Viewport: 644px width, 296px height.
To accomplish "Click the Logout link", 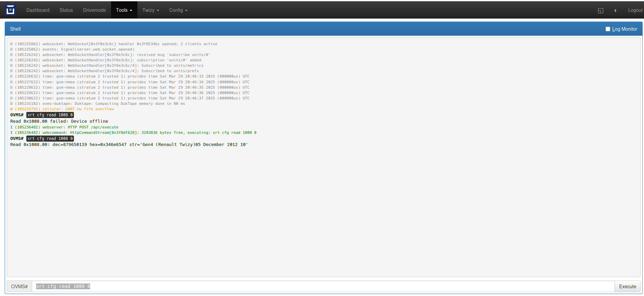I will pyautogui.click(x=635, y=10).
